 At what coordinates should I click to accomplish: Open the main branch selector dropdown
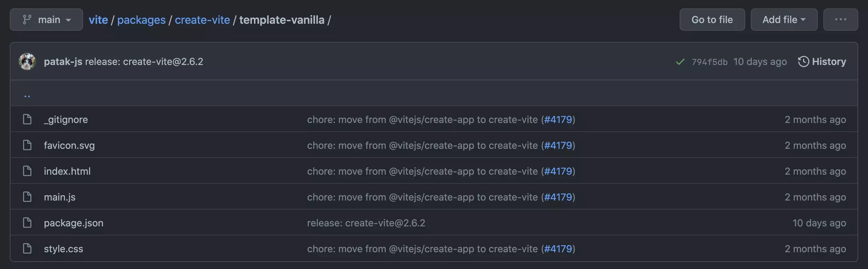[x=46, y=20]
